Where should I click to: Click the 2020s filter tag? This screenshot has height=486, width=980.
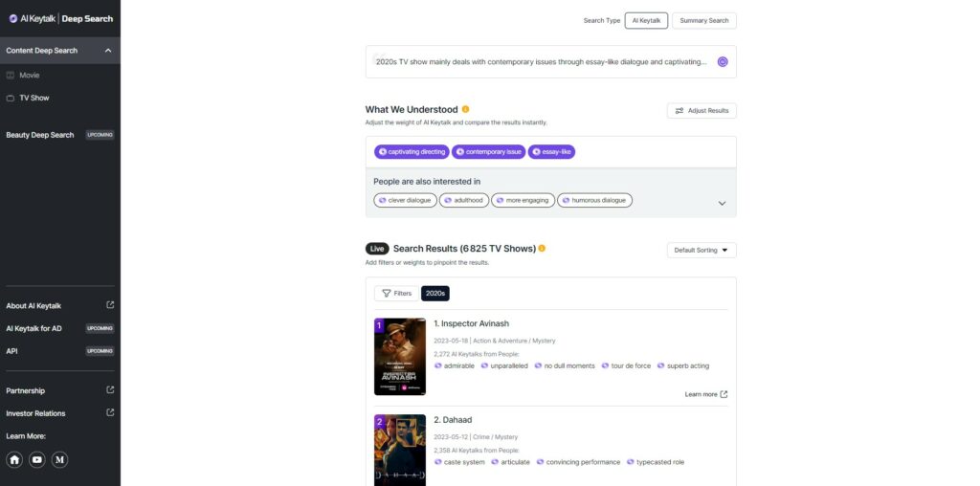tap(435, 293)
